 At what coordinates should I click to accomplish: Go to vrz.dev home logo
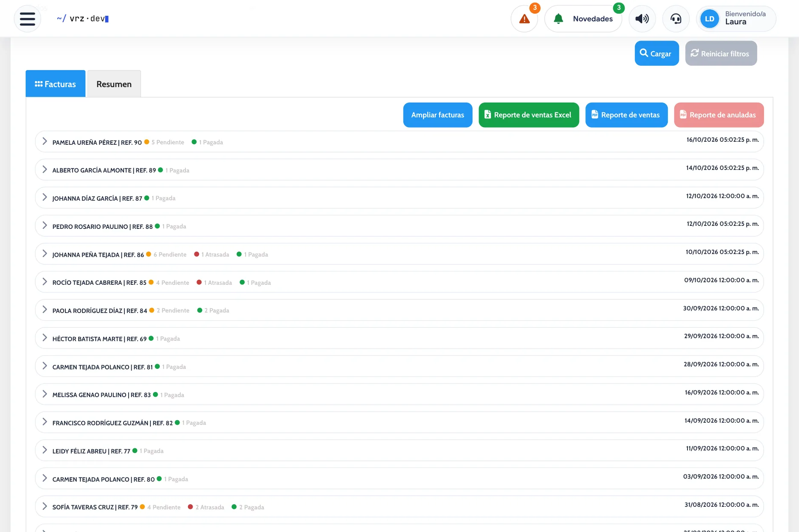[83, 19]
